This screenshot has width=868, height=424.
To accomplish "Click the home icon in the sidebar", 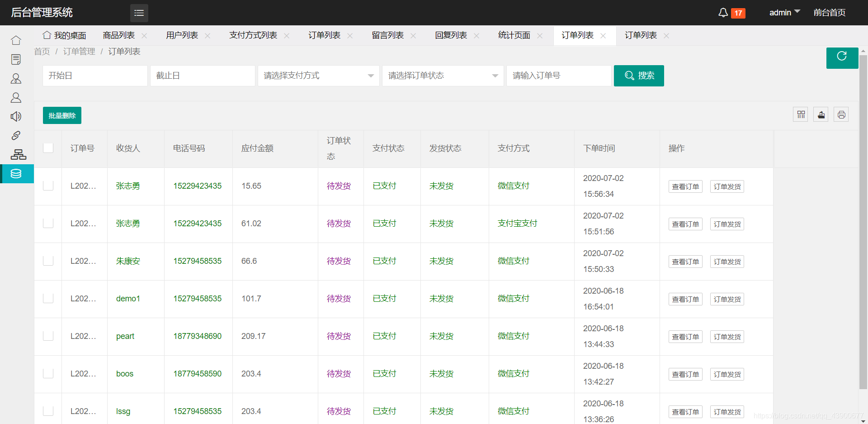I will pos(16,40).
